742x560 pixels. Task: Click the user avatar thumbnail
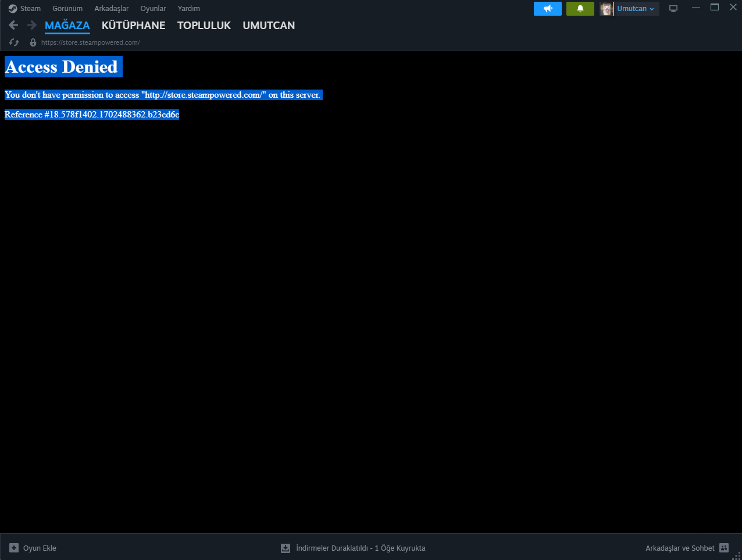pyautogui.click(x=607, y=9)
